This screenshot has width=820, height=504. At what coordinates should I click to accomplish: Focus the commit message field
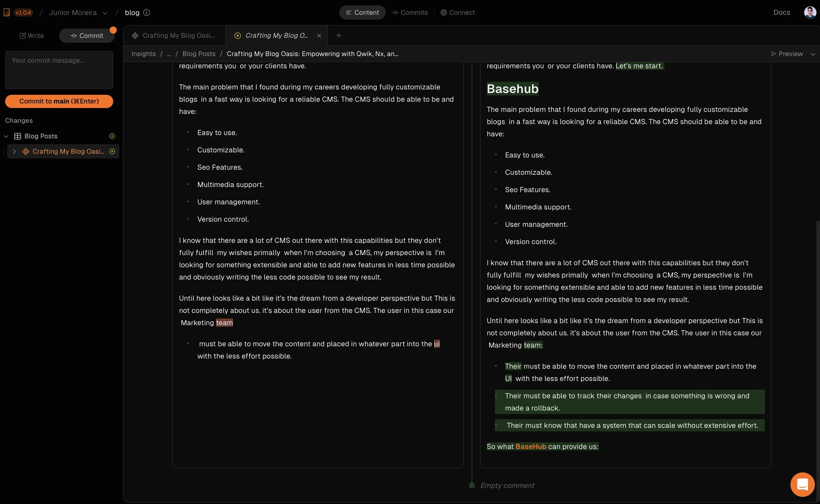(x=59, y=70)
